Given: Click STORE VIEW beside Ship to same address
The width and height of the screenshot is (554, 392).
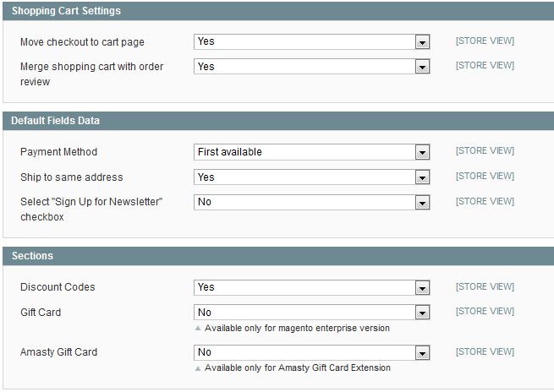Looking at the screenshot, I should pos(485,177).
